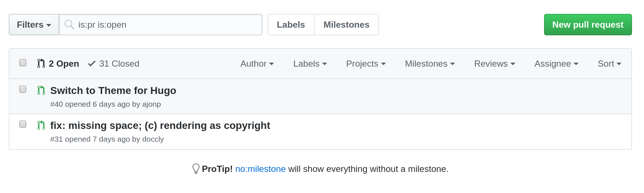Viewport: 644px width, 193px height.
Task: Open the no:milestone ProTip link
Action: coord(260,169)
